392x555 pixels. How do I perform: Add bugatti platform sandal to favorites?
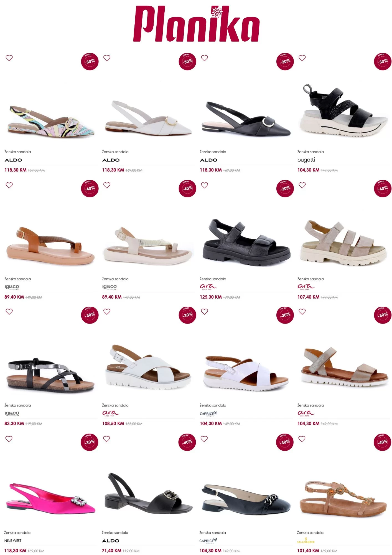click(x=302, y=58)
